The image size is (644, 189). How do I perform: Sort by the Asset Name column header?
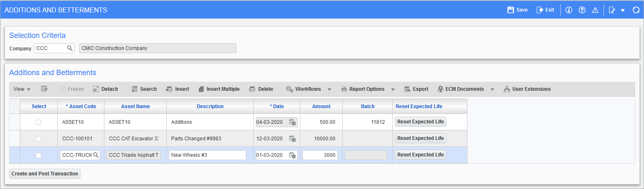point(135,106)
